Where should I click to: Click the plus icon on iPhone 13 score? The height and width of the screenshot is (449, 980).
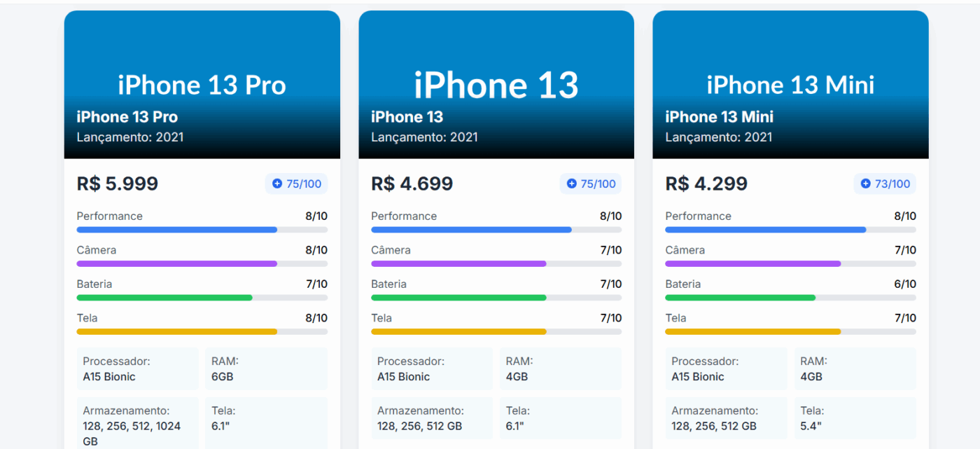571,184
